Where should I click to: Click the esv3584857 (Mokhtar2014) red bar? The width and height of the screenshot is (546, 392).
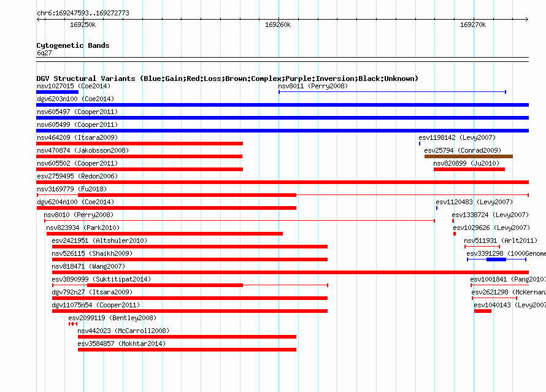187,350
